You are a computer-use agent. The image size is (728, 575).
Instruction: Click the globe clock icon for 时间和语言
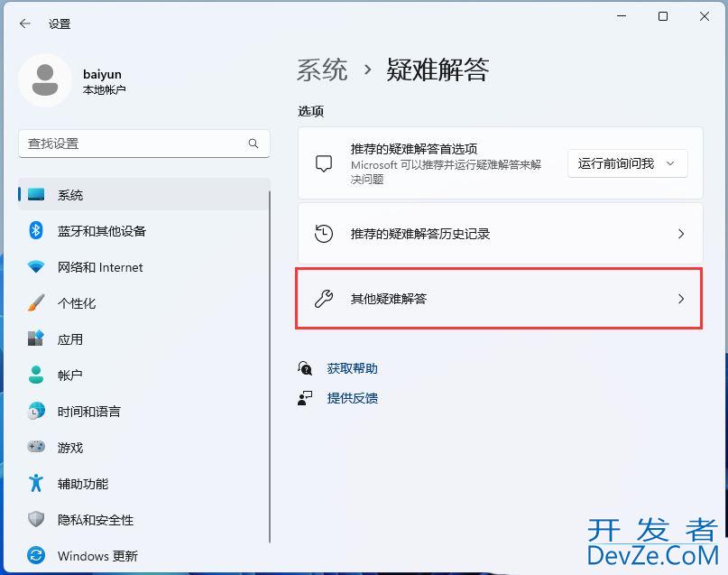[x=36, y=411]
